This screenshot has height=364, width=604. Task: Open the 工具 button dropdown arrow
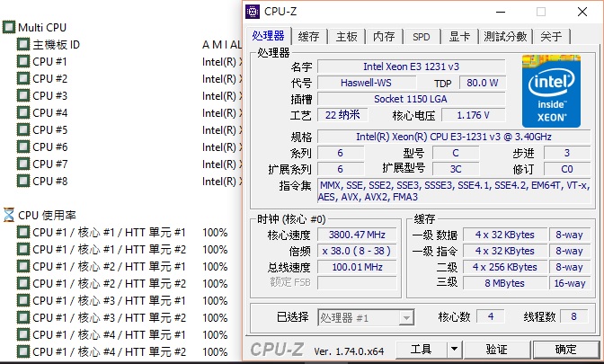(x=455, y=350)
